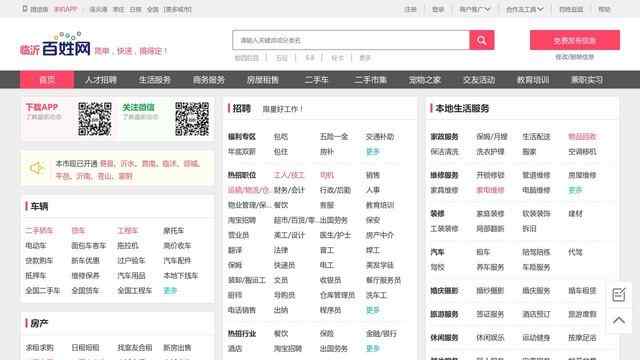The height and width of the screenshot is (360, 640).
Task: Open the 运动健身 link
Action: click(536, 338)
